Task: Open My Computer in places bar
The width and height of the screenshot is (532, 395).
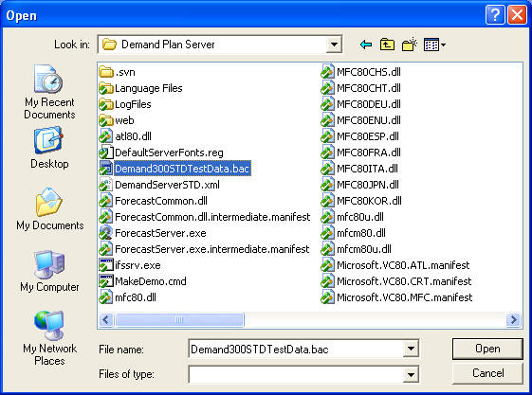Action: click(x=49, y=271)
